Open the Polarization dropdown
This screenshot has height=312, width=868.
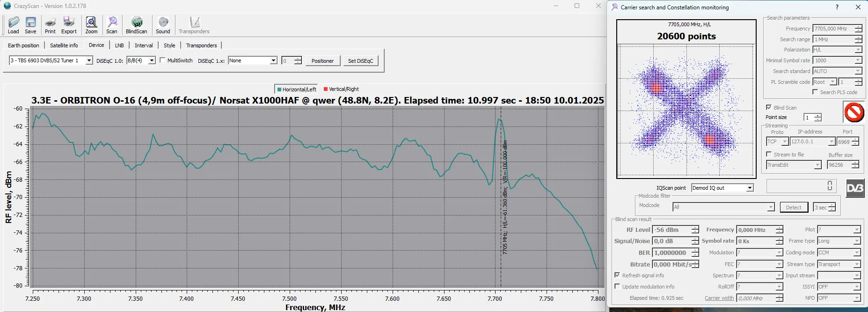[858, 50]
